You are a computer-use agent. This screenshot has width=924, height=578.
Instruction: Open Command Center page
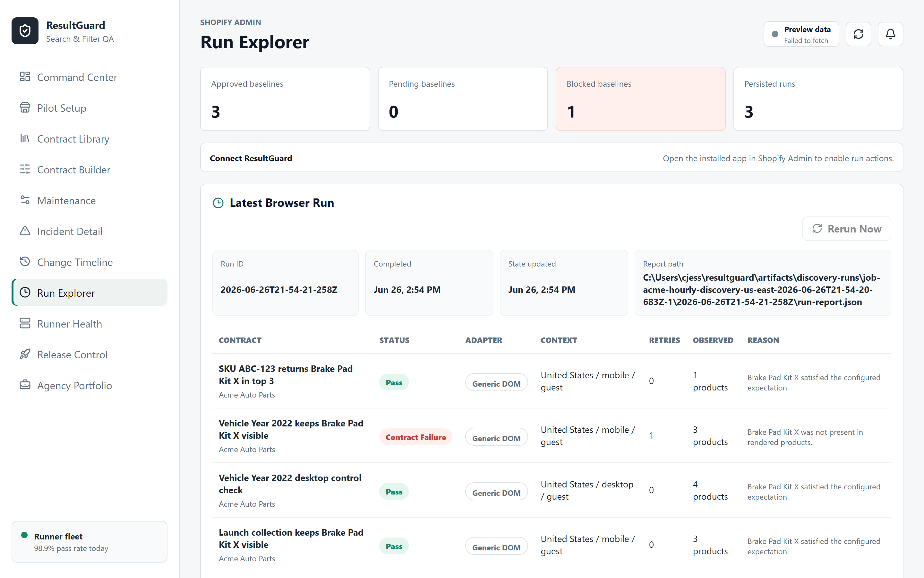click(x=89, y=77)
